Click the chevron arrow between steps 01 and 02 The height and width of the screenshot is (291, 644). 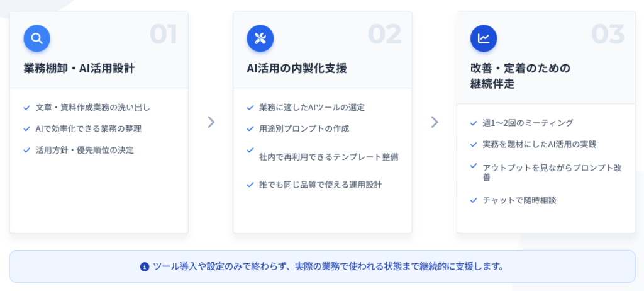click(211, 122)
